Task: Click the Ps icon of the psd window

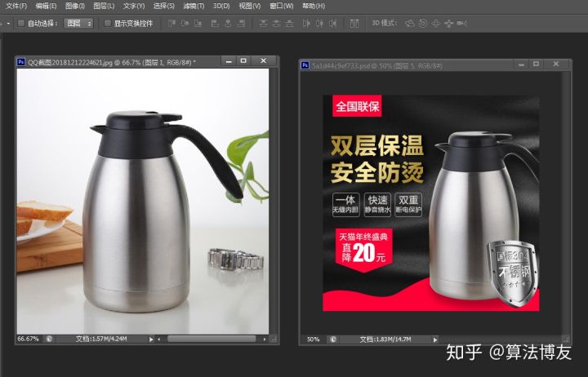Action: tap(305, 65)
